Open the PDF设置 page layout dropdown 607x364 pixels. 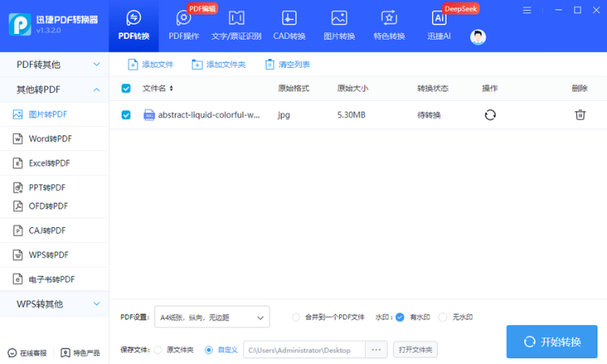point(212,317)
